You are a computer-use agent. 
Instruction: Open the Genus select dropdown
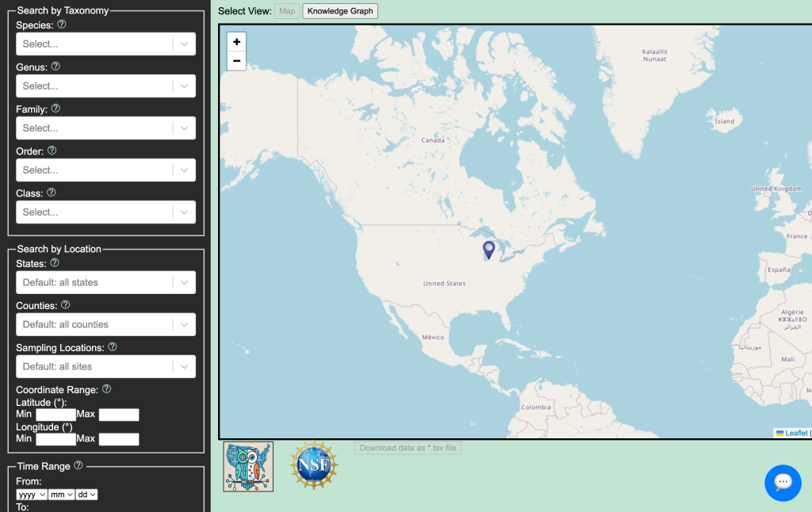(x=105, y=86)
